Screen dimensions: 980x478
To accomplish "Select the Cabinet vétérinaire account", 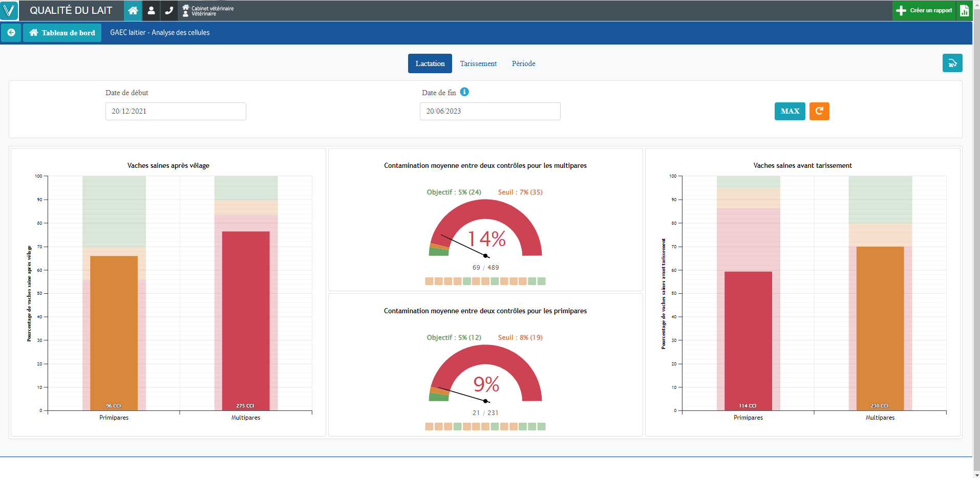I will [207, 10].
